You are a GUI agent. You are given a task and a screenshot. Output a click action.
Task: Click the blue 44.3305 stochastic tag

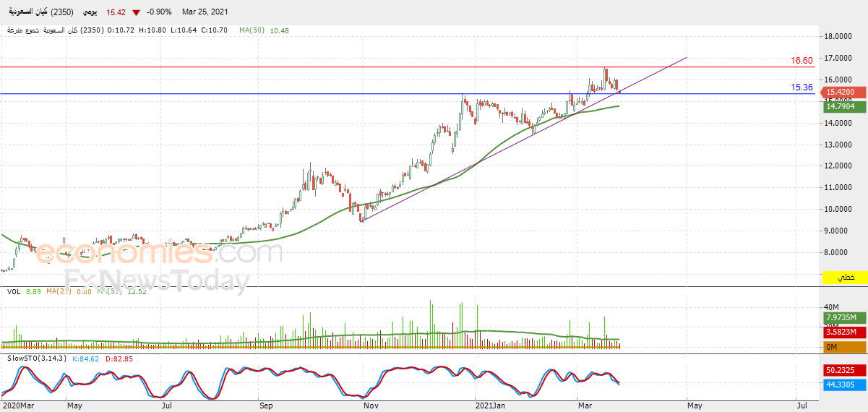point(845,385)
